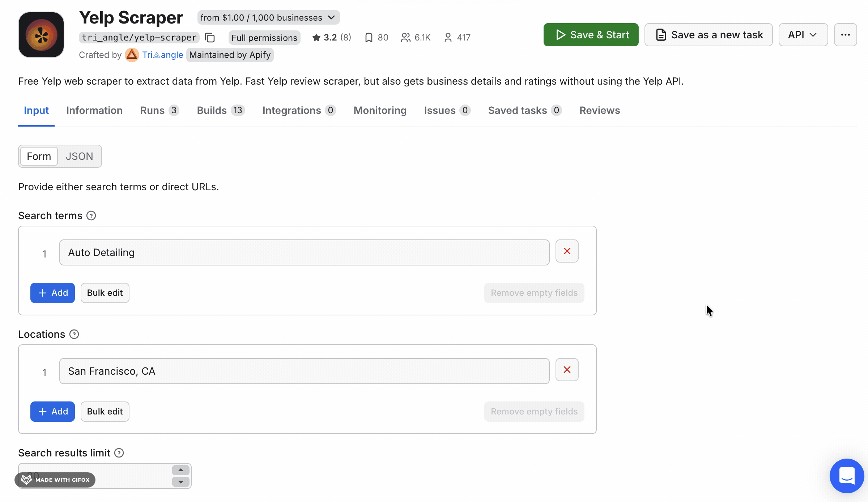The image size is (868, 502).
Task: Click the San Francisco, CA input field
Action: tap(305, 371)
